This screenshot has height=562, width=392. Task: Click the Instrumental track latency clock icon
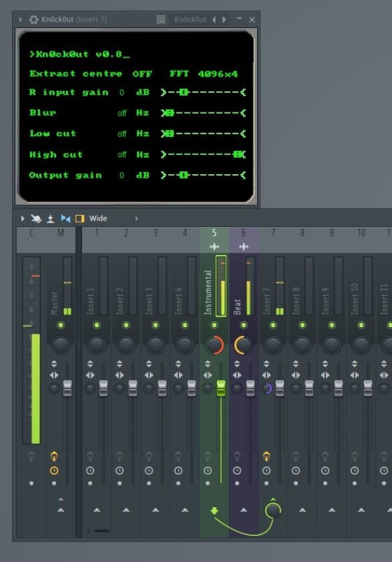tap(207, 471)
